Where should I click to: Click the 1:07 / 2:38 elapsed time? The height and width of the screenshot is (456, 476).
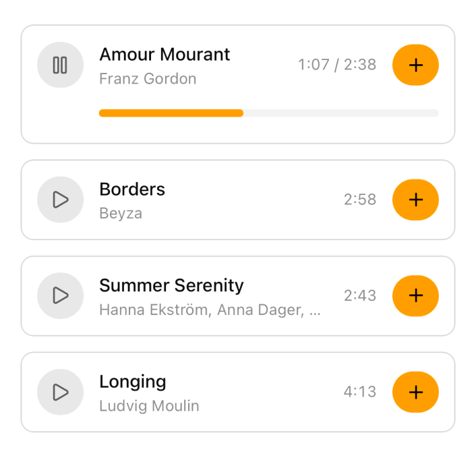(x=337, y=65)
